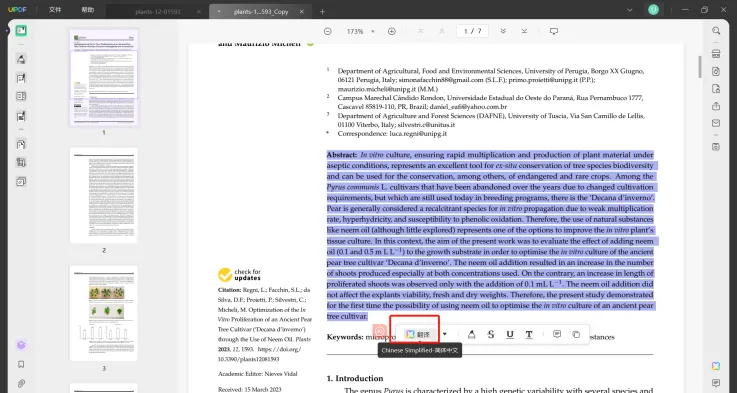Apply highlight to the selected text

pyautogui.click(x=471, y=334)
